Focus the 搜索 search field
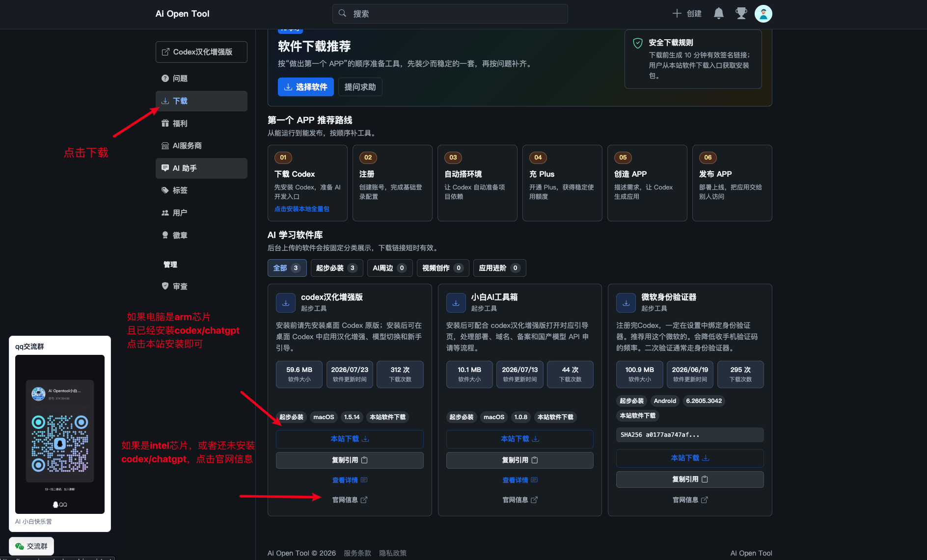The width and height of the screenshot is (927, 560). 450,14
